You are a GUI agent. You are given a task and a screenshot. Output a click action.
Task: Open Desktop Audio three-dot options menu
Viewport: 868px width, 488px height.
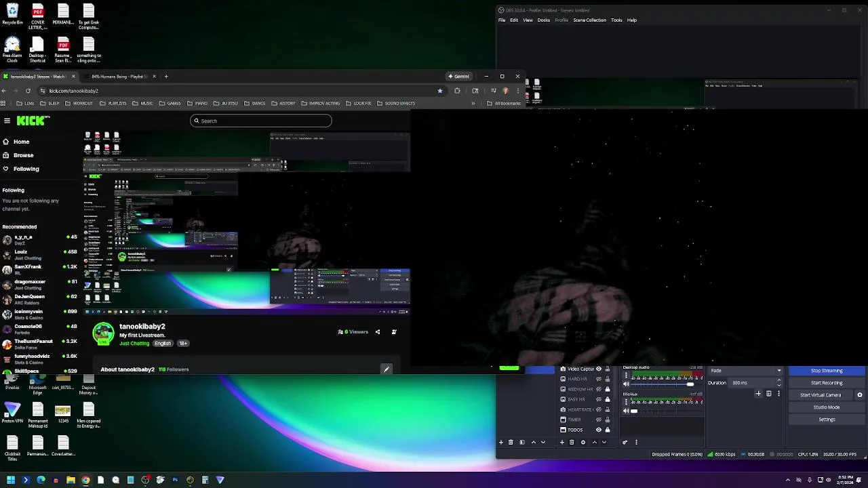pos(626,375)
